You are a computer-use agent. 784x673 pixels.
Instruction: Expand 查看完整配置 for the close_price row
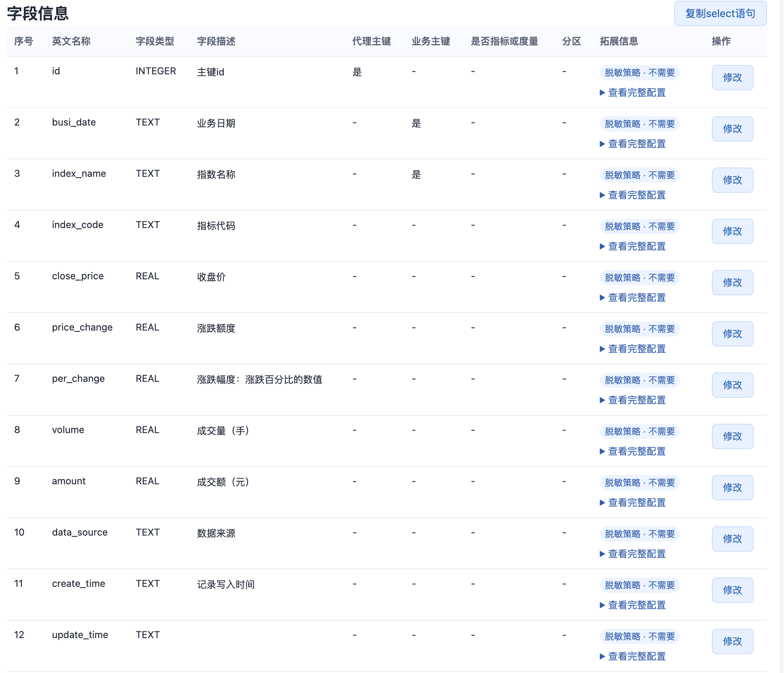[633, 298]
